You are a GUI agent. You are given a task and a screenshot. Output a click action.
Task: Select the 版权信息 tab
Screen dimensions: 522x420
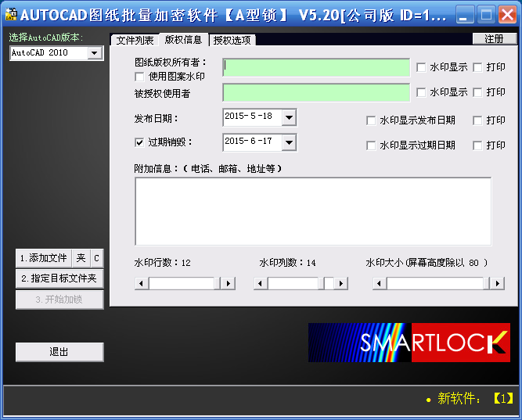(x=183, y=39)
